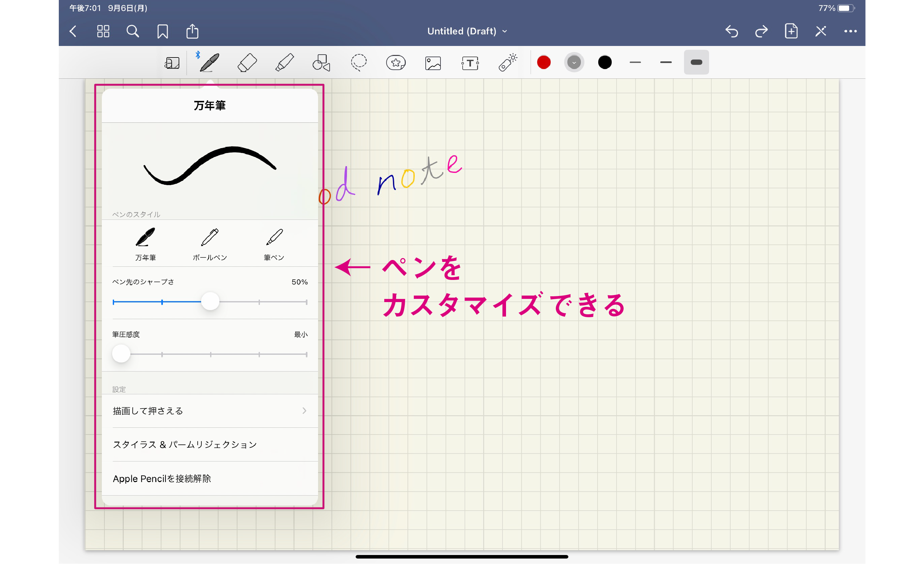This screenshot has width=924, height=564.
Task: Check the battery 77% indicator
Action: [x=836, y=8]
